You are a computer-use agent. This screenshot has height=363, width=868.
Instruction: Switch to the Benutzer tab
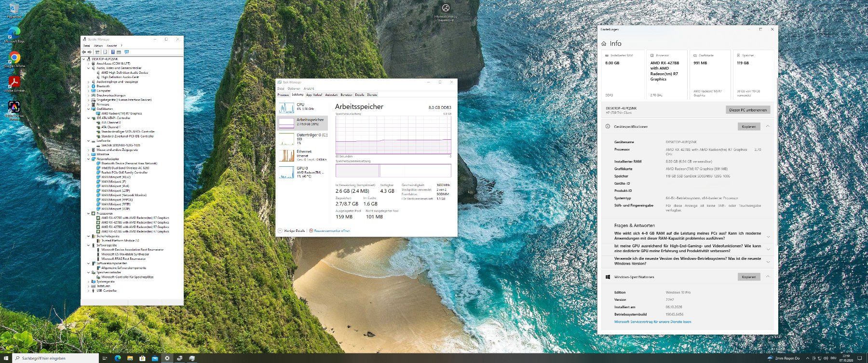(346, 95)
